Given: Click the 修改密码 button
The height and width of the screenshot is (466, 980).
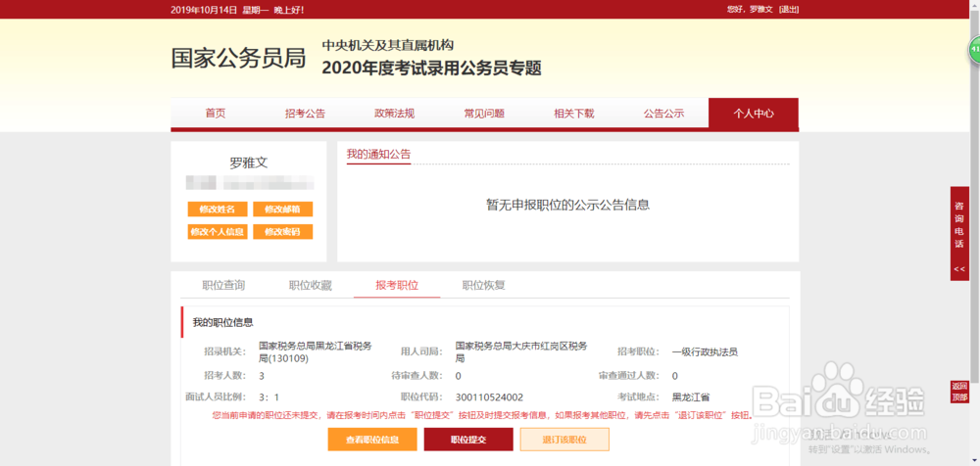Looking at the screenshot, I should [x=282, y=232].
